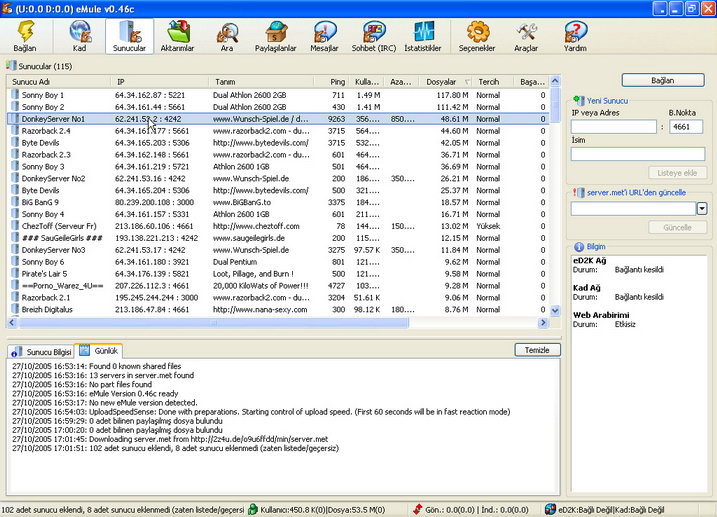Click the log line "eMule Version 0.46c ready"
Screen dimensions: 717x517
click(95, 393)
